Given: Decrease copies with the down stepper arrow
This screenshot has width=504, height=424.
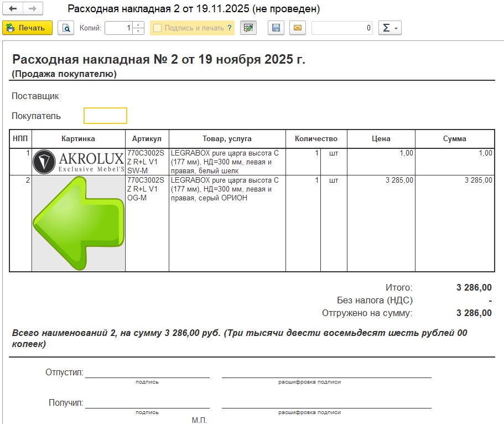Looking at the screenshot, I should pos(138,31).
